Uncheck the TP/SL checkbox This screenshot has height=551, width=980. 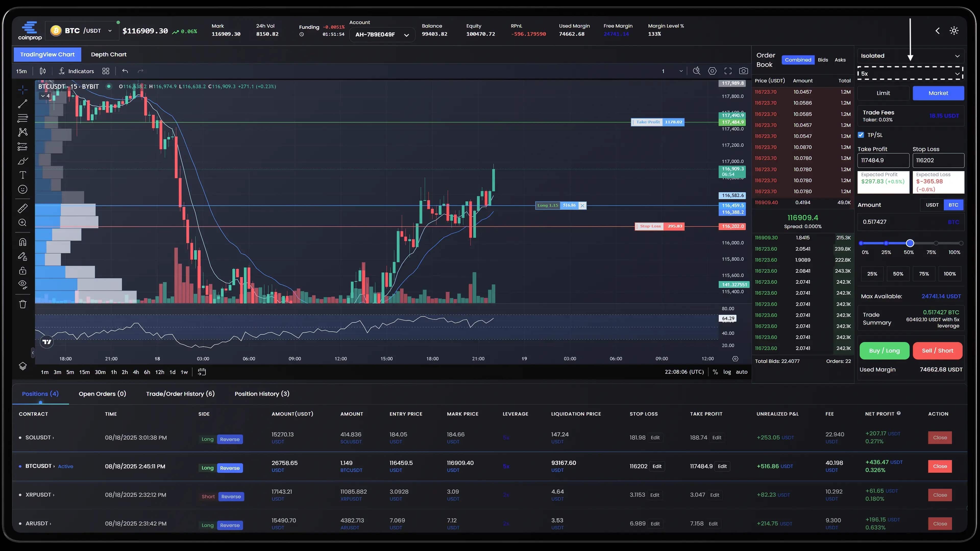click(861, 135)
